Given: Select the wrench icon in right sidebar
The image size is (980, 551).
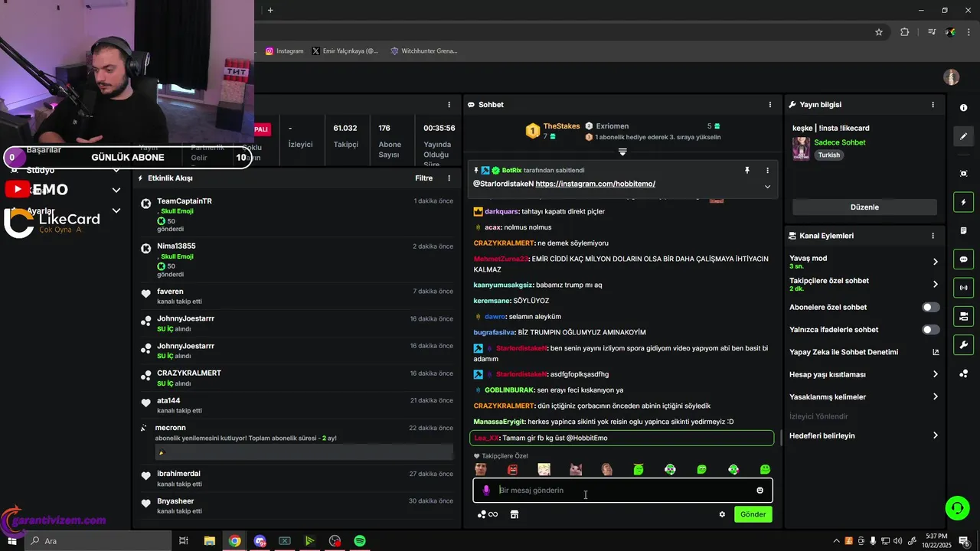Looking at the screenshot, I should point(963,345).
